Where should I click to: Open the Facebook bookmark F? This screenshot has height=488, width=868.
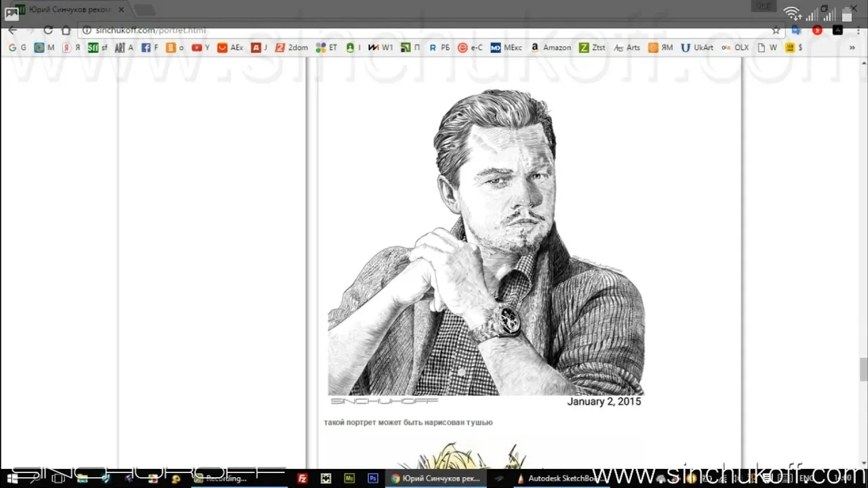coord(150,47)
